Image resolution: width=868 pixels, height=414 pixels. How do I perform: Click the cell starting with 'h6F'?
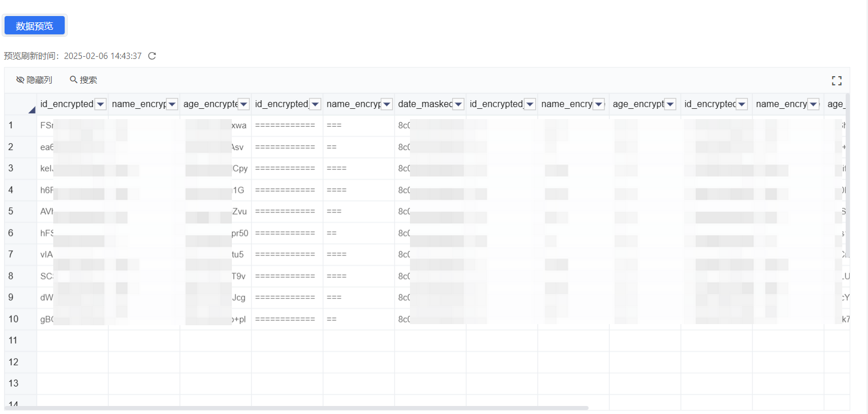(73, 190)
